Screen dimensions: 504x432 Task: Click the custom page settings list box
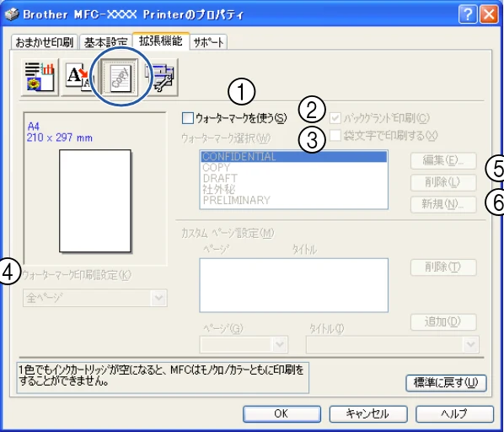point(294,285)
